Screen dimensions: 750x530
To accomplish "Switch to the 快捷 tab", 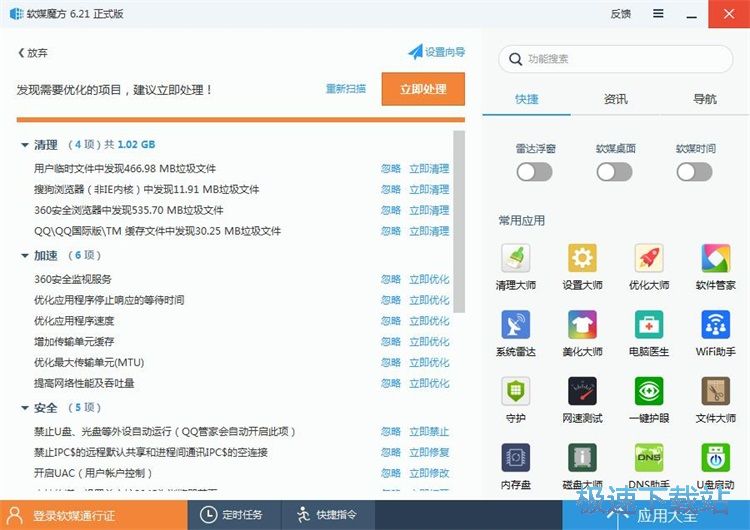I will [527, 99].
